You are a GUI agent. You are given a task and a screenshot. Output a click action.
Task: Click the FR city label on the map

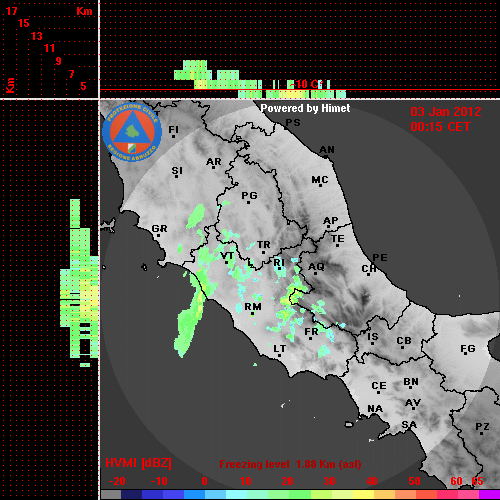click(x=311, y=332)
